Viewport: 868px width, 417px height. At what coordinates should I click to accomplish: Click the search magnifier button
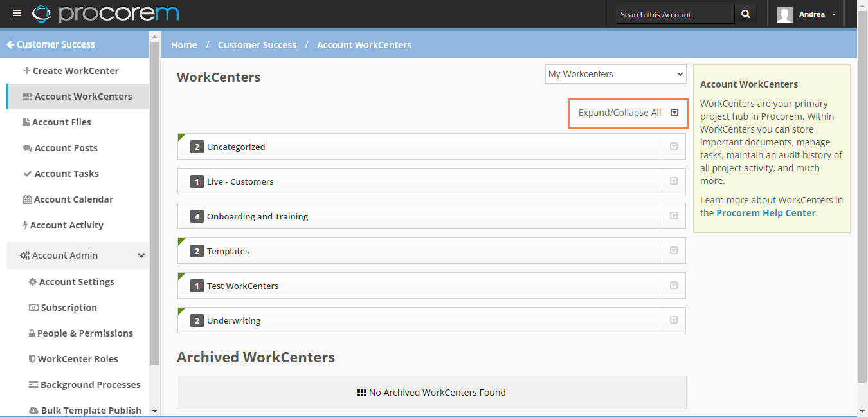tap(746, 14)
